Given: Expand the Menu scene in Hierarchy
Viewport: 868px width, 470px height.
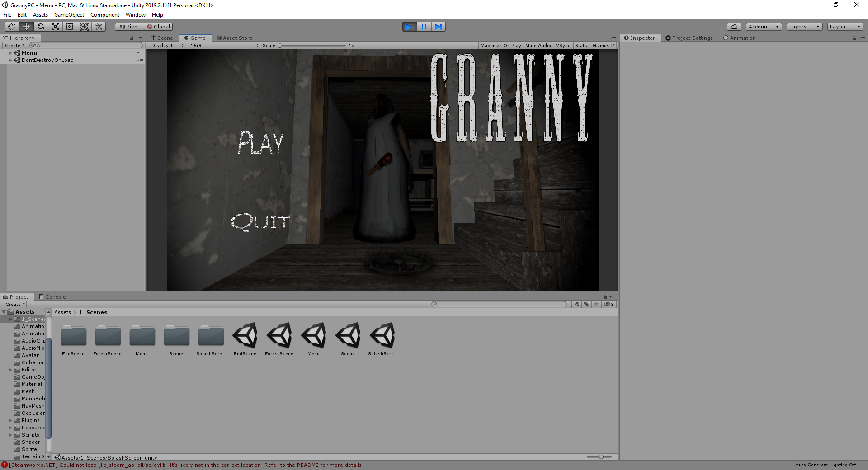Looking at the screenshot, I should point(10,53).
